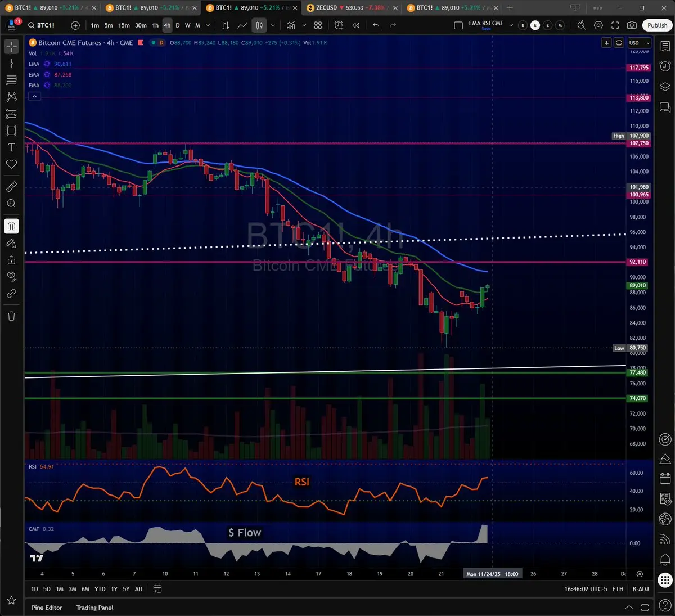
Task: Switch to 15m timeframe
Action: [124, 25]
